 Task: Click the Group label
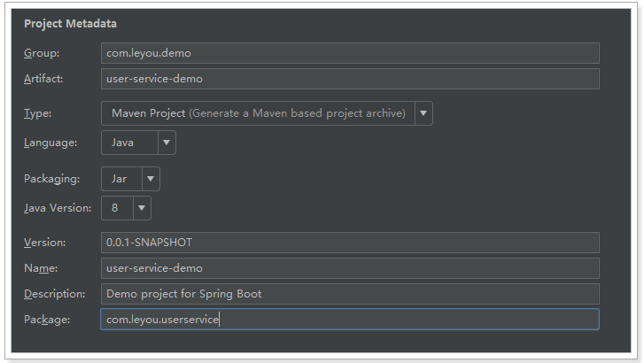pyautogui.click(x=42, y=53)
